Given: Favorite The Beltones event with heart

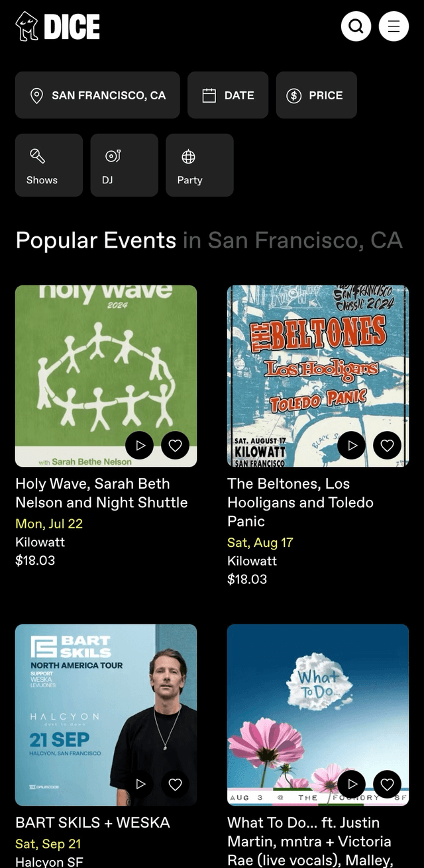Looking at the screenshot, I should 387,446.
